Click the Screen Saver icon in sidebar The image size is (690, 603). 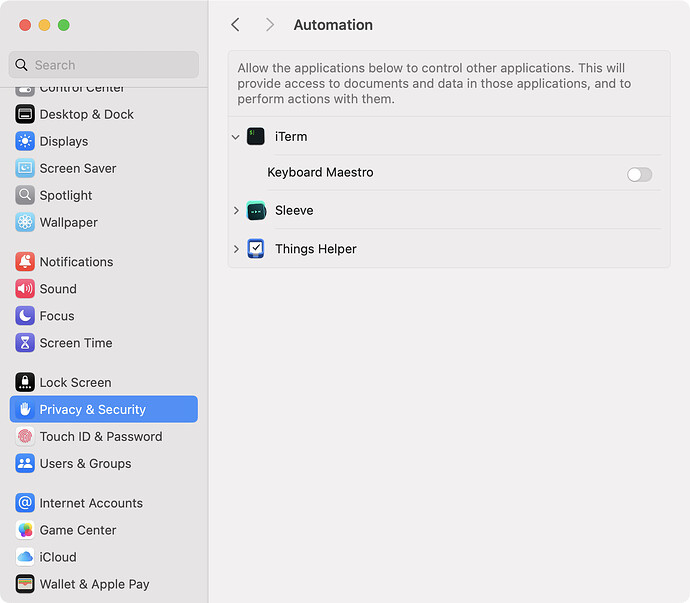click(25, 168)
